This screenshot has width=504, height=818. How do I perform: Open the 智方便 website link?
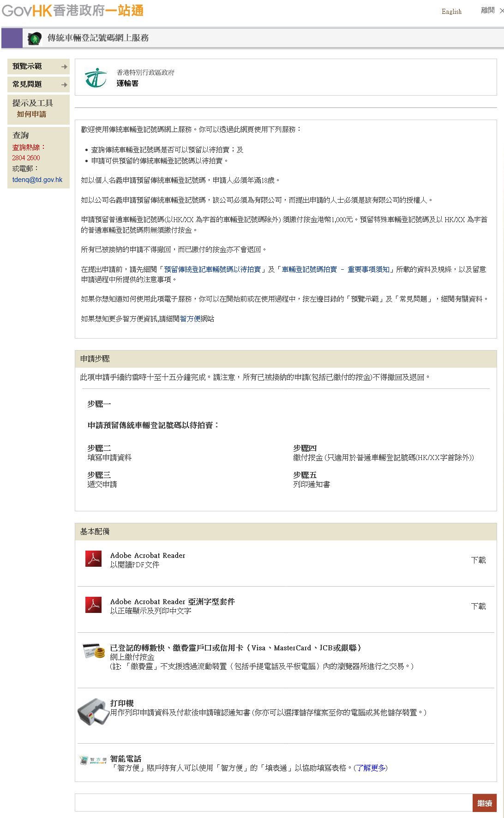(190, 319)
